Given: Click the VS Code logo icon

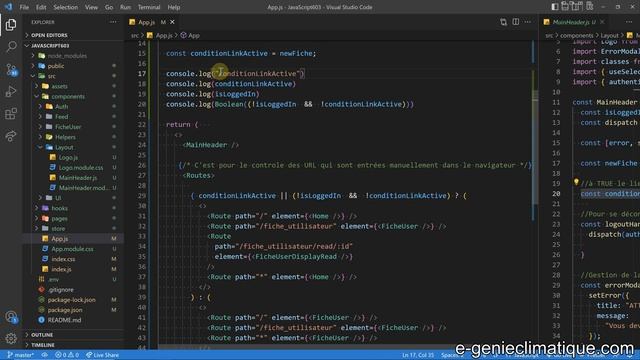Looking at the screenshot, I should click(9, 7).
